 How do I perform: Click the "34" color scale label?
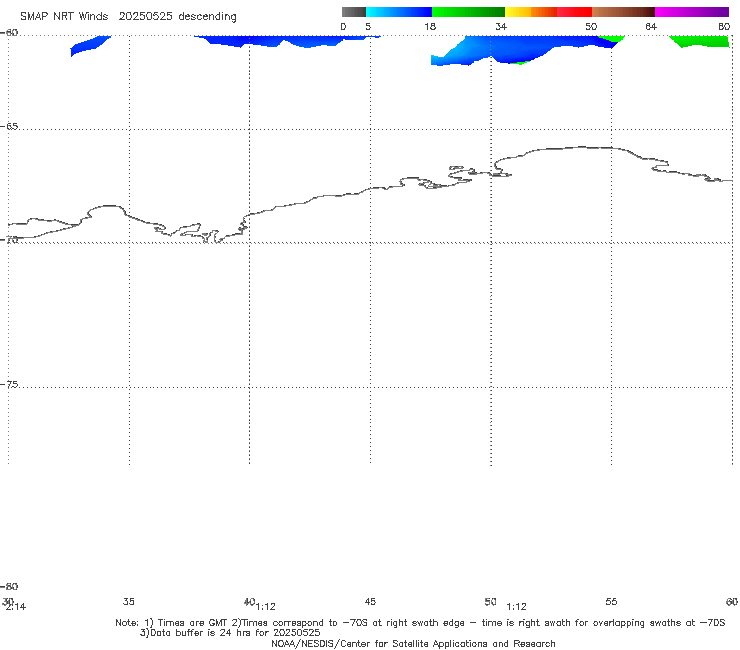[501, 26]
